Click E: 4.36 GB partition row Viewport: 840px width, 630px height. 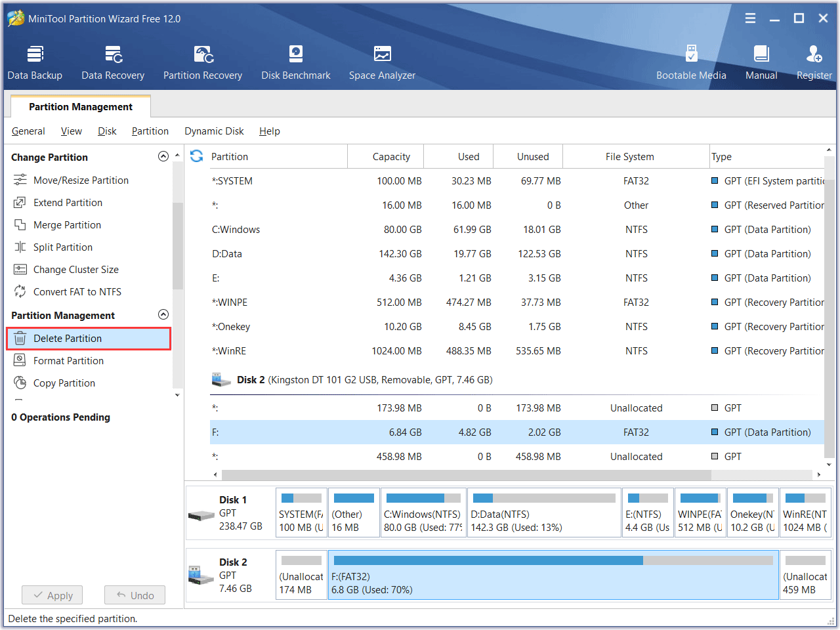pos(517,278)
